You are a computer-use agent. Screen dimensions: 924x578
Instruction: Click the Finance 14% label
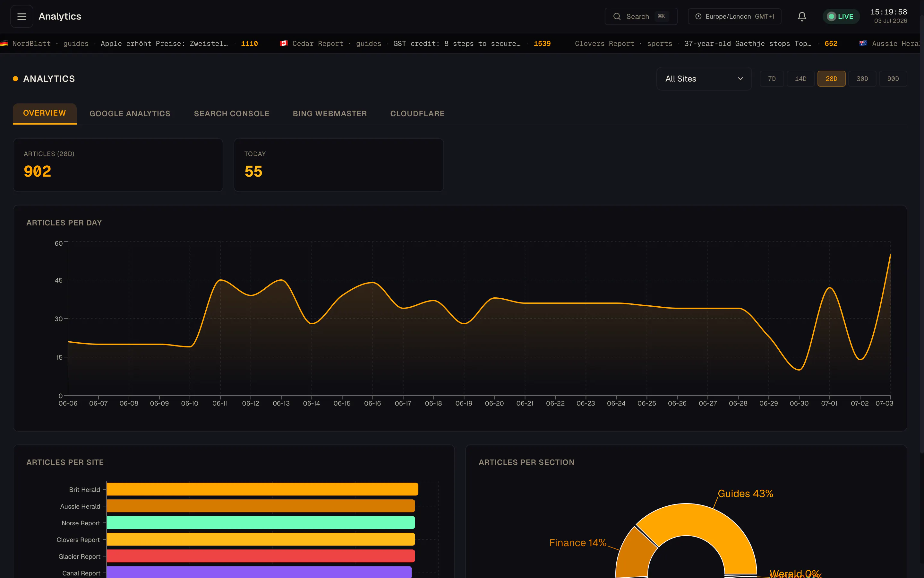pos(578,543)
